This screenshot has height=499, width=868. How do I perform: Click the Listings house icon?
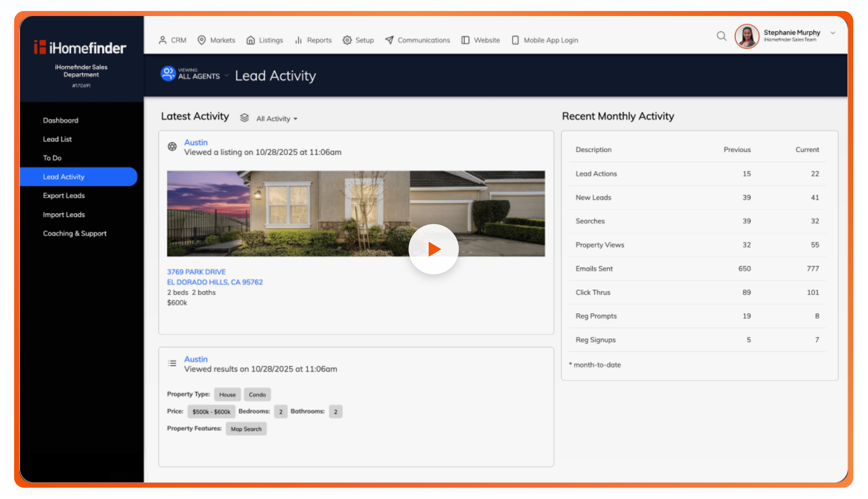251,40
